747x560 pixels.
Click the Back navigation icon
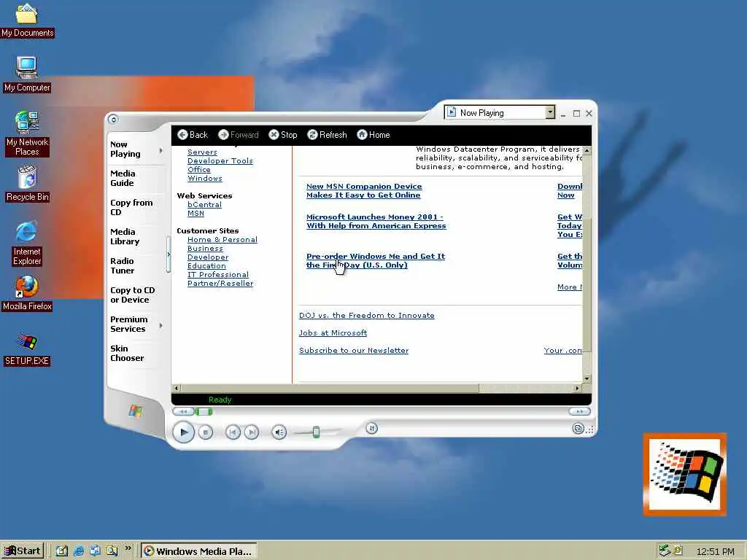[182, 135]
